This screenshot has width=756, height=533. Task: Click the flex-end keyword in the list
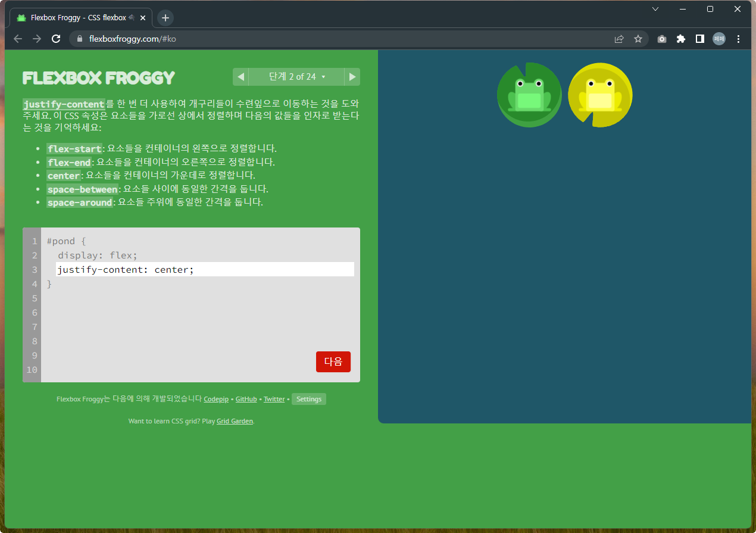coord(69,162)
